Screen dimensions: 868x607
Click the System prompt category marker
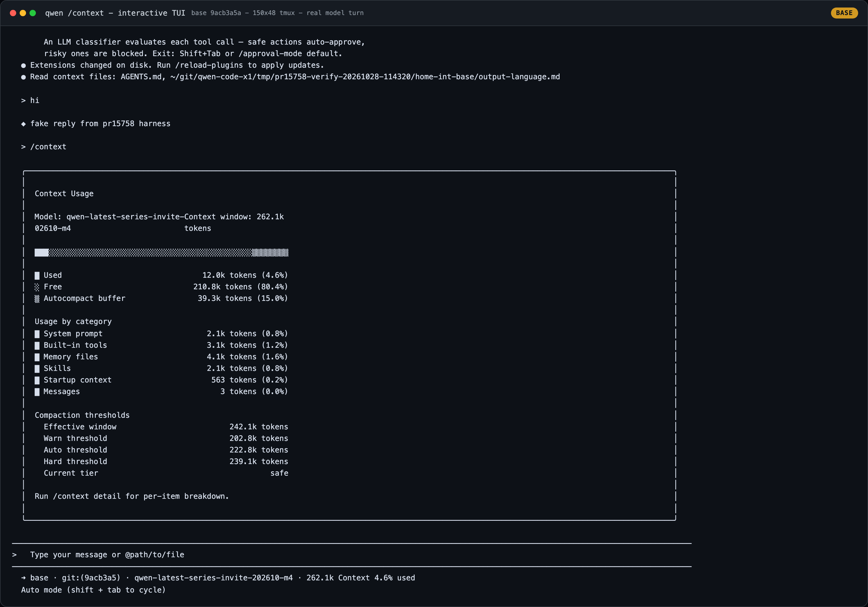tap(37, 334)
